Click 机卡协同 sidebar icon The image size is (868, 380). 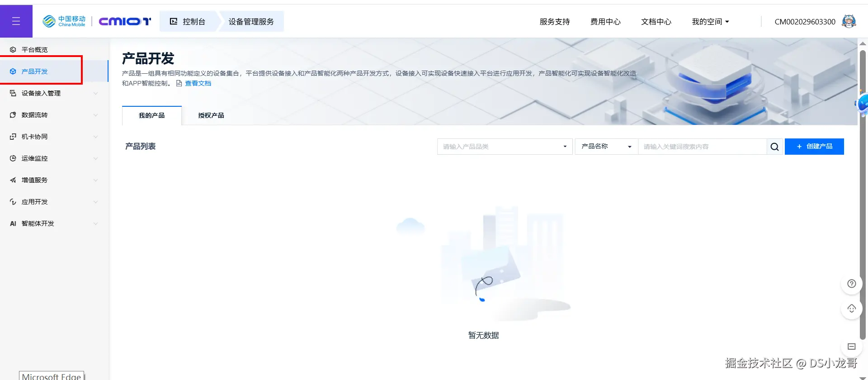(x=13, y=137)
